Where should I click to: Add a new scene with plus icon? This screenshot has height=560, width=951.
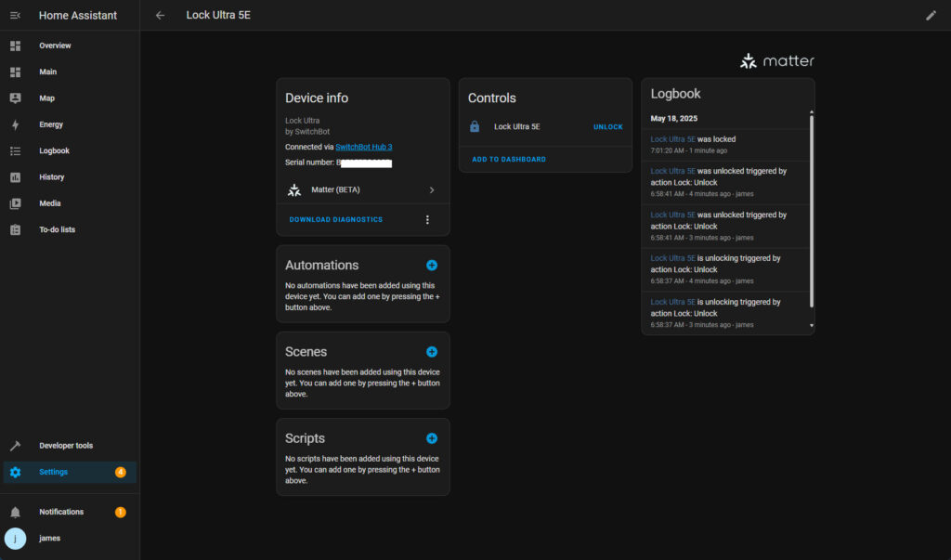click(x=431, y=352)
